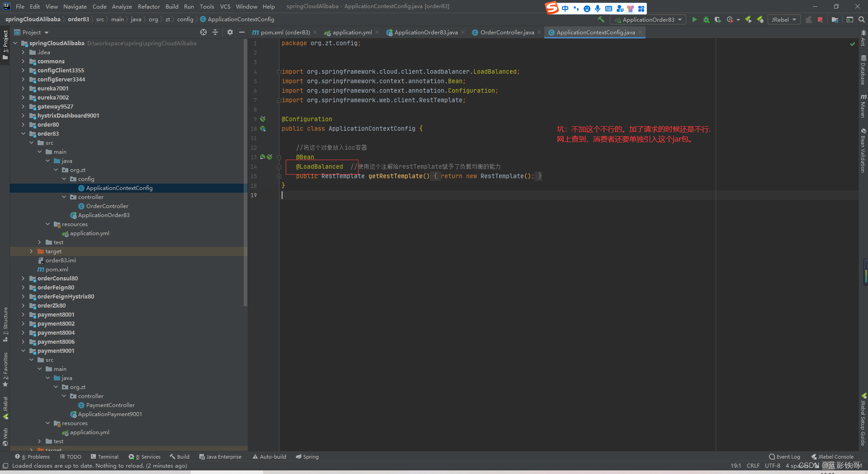
Task: Run with coverage shield icon
Action: [718, 19]
